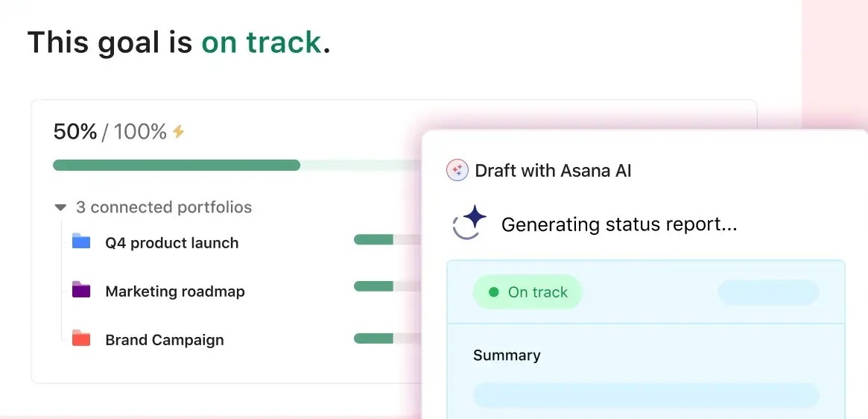868x419 pixels.
Task: Click the green "on track" heading text
Action: click(262, 43)
